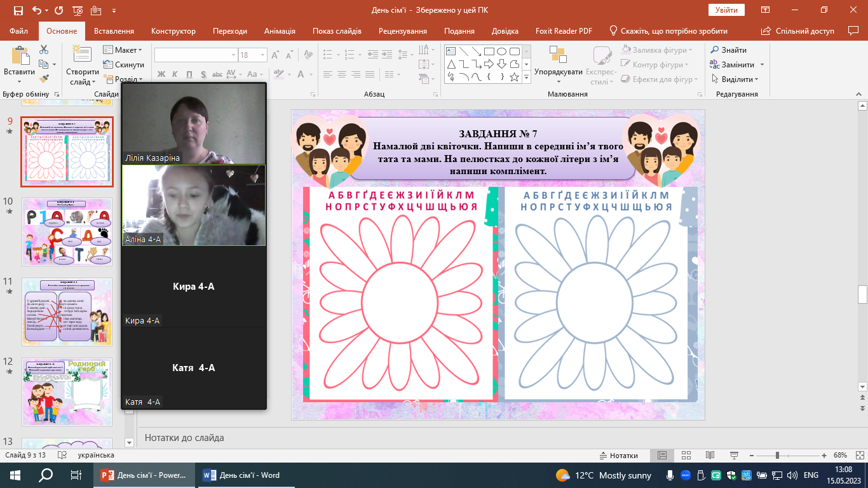The image size is (868, 488).
Task: Collapse the ribbon with chevron arrow
Action: 857,93
